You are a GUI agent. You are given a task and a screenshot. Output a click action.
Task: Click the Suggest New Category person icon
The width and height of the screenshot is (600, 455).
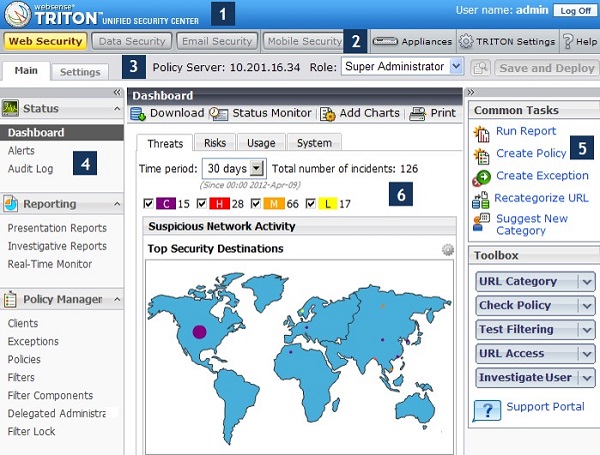481,222
